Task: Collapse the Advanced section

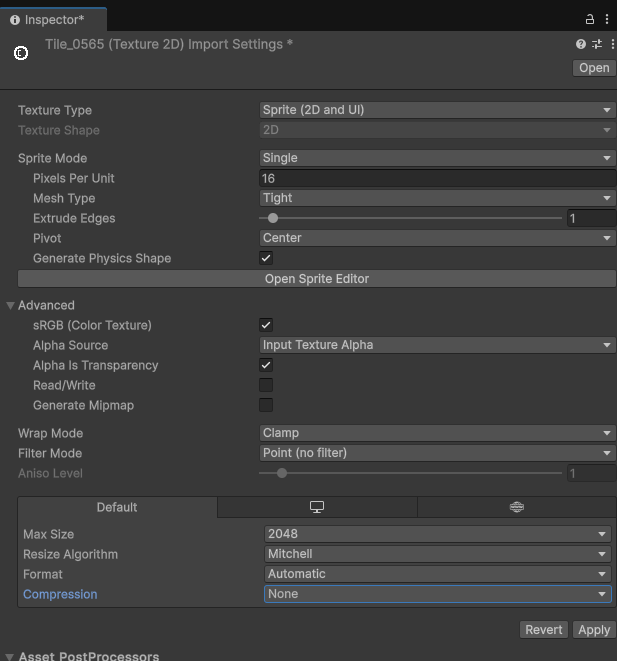Action: (11, 305)
